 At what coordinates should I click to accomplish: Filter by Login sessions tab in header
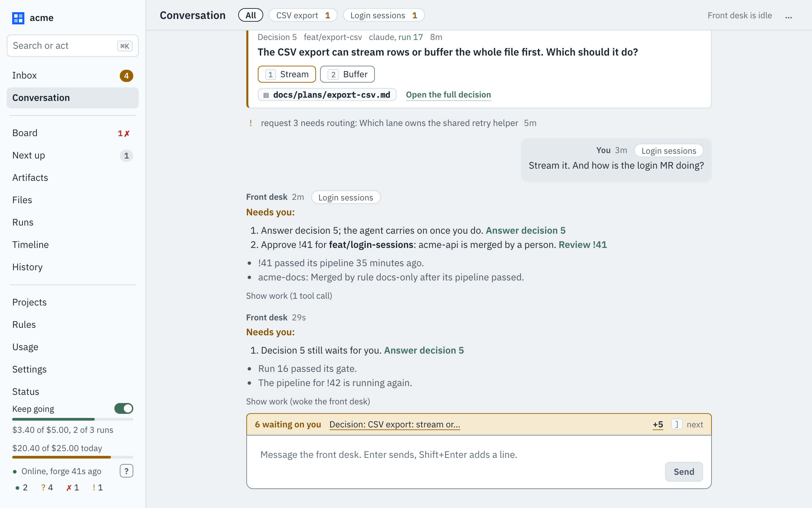(x=384, y=15)
